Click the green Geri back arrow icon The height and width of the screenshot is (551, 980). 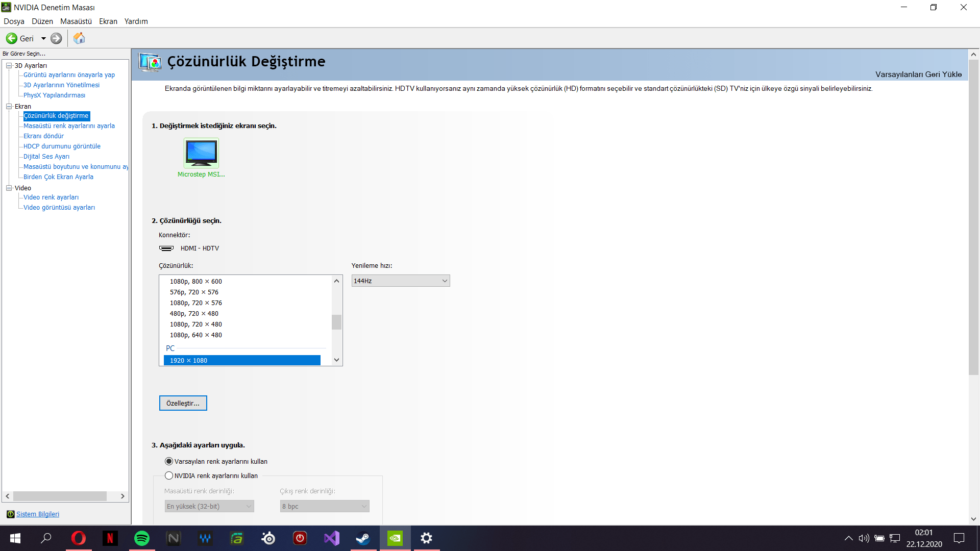[x=11, y=38]
